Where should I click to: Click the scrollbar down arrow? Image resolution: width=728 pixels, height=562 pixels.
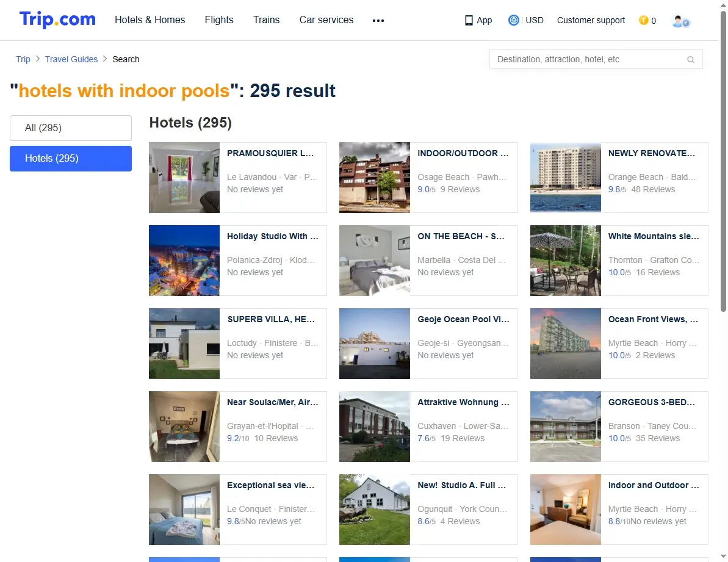coord(723,556)
